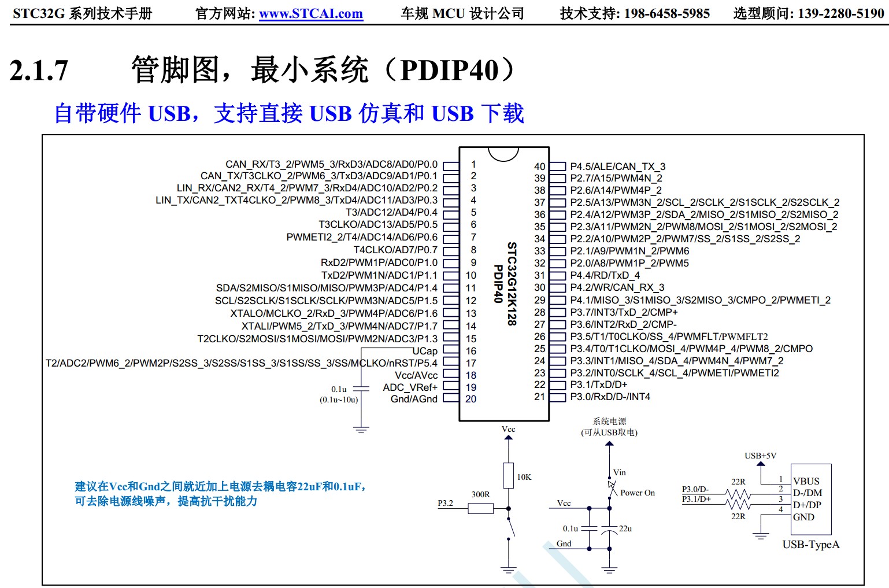
Task: Click the selection advisor number 139-2280-5190
Action: 841,13
